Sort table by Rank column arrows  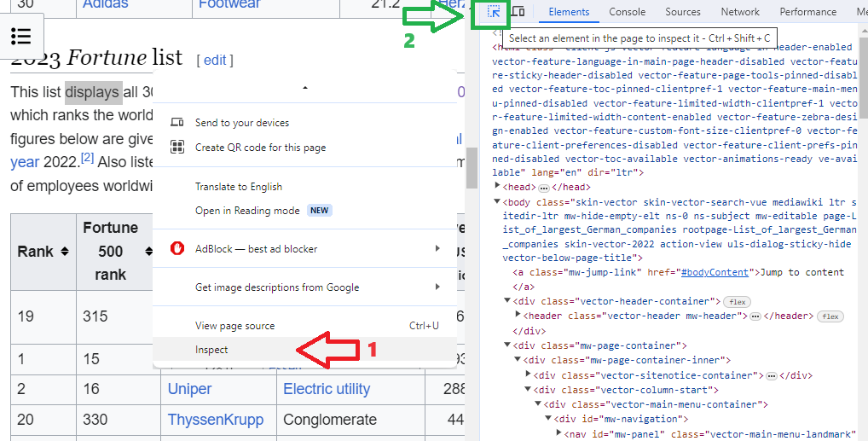click(x=65, y=252)
